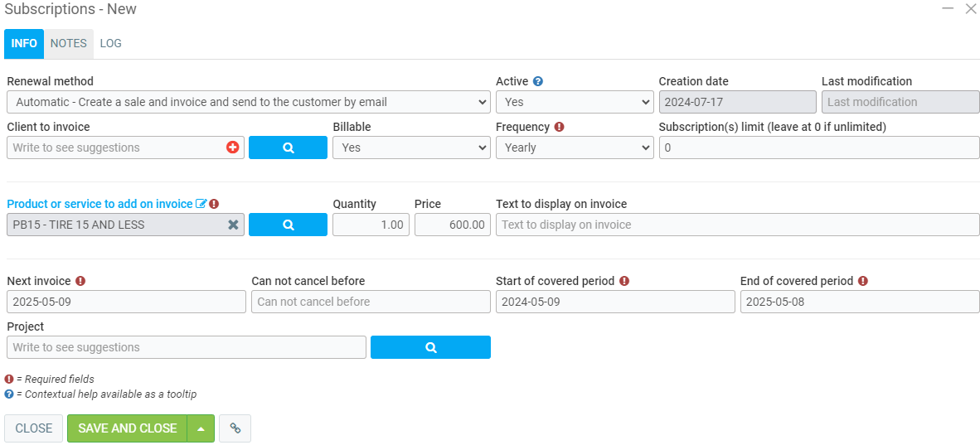This screenshot has width=980, height=445.
Task: Open the LOG tab
Action: 110,43
